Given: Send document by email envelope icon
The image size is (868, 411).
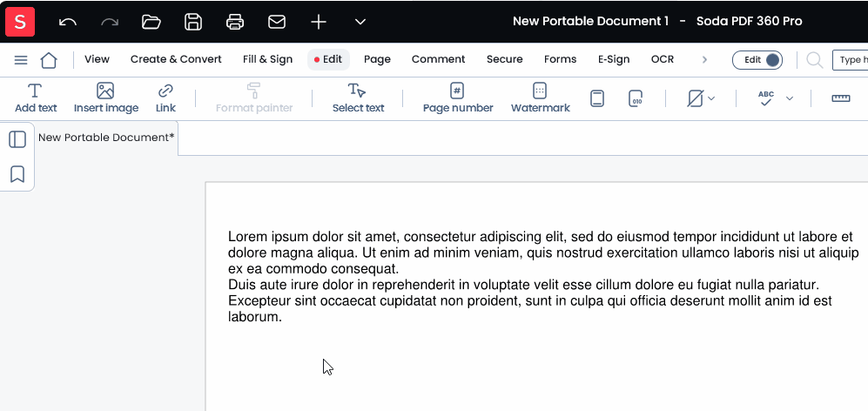Looking at the screenshot, I should coord(277,22).
